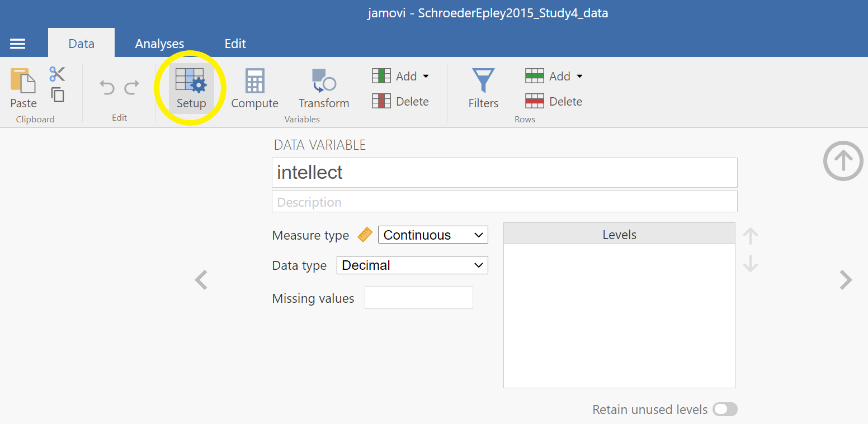Go to the next variable

coord(846,280)
